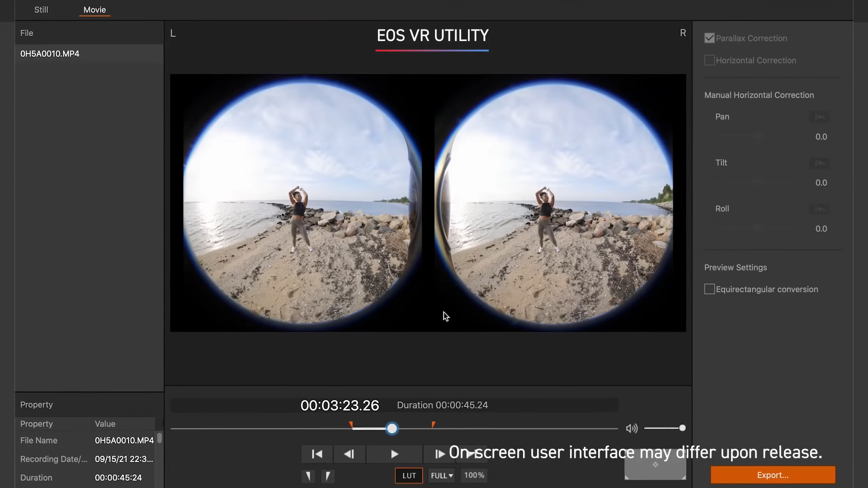Switch to the Still tab
The image size is (868, 488).
pyautogui.click(x=41, y=10)
